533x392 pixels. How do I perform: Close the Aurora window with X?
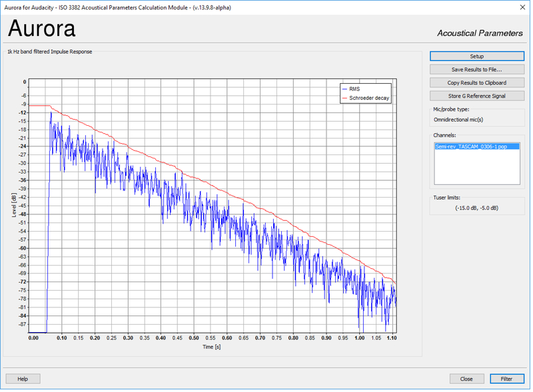(522, 7)
